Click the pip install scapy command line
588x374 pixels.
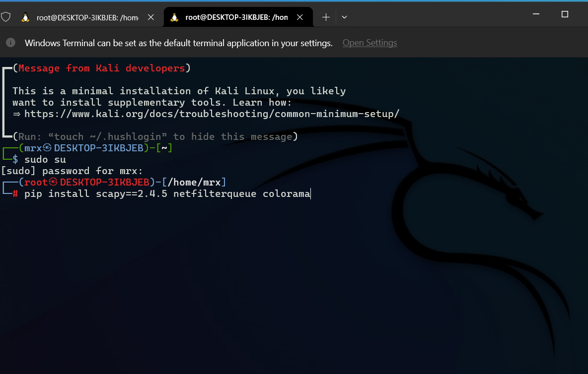(167, 193)
